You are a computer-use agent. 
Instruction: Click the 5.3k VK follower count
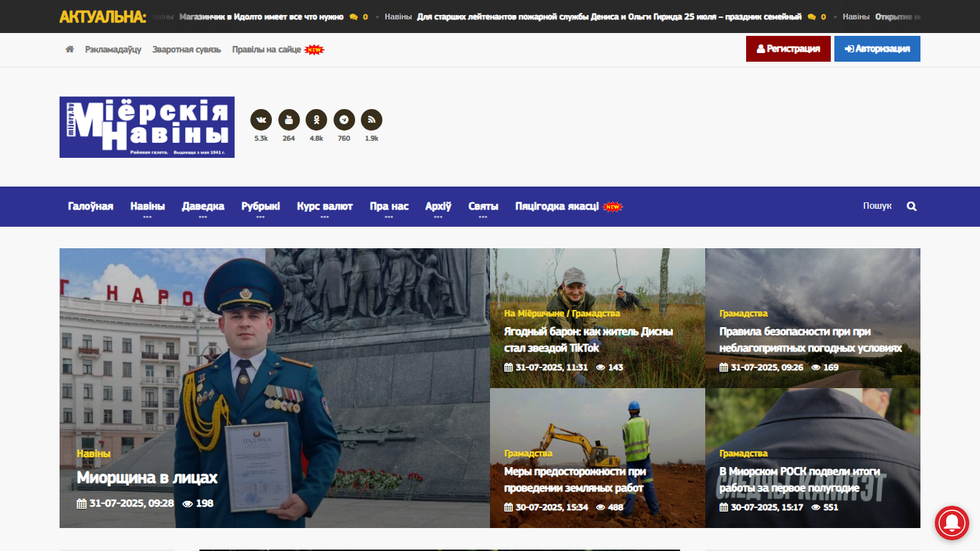[x=261, y=138]
